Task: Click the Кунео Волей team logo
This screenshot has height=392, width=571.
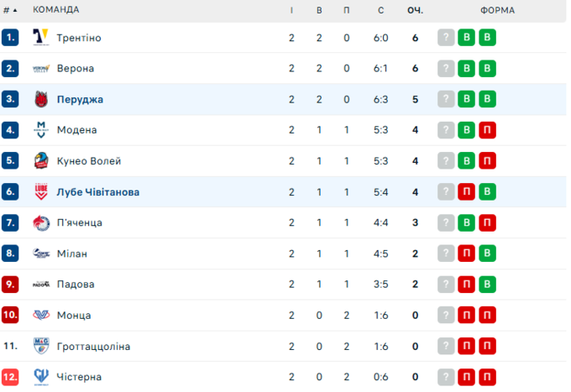Action: tap(40, 161)
